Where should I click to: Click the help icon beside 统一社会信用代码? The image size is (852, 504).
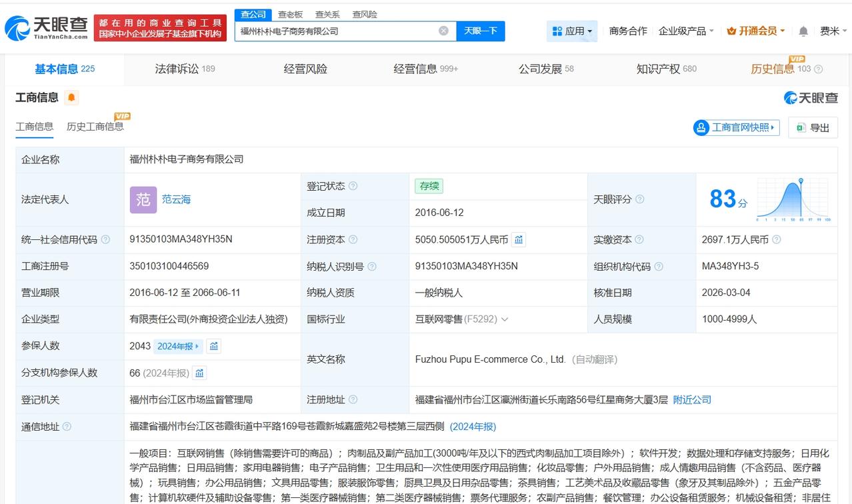[x=105, y=239]
